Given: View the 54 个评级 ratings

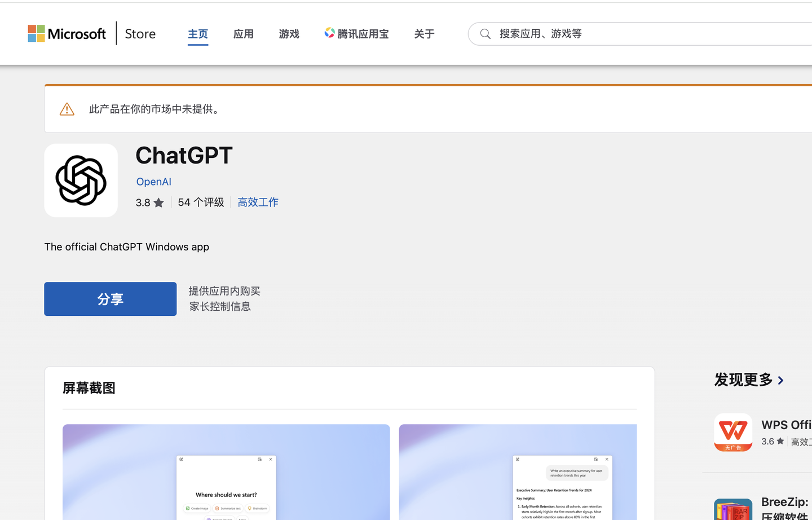Looking at the screenshot, I should (x=201, y=202).
